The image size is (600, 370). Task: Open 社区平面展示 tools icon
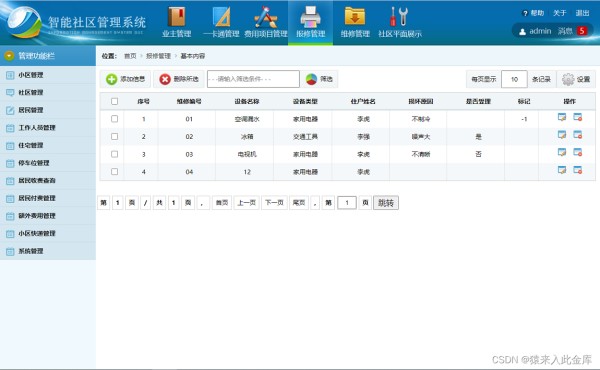tap(399, 23)
